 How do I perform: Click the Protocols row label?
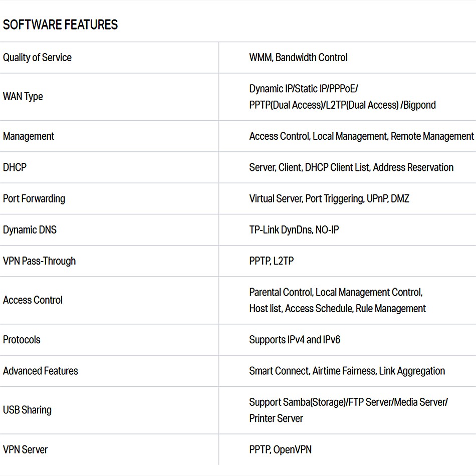(22, 340)
